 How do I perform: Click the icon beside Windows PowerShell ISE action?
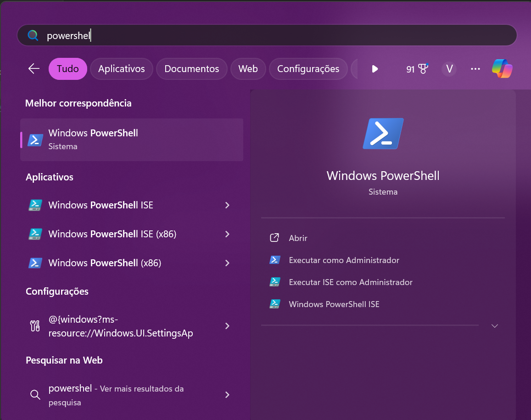pos(274,304)
